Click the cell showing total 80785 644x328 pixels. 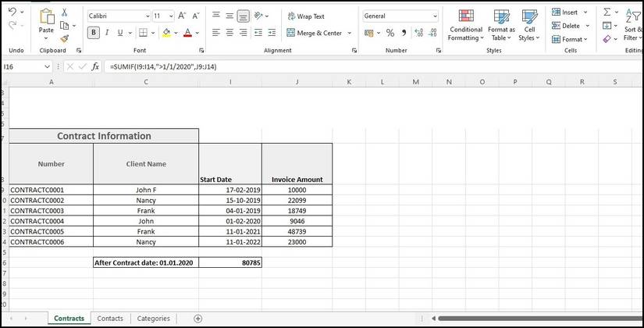(230, 262)
